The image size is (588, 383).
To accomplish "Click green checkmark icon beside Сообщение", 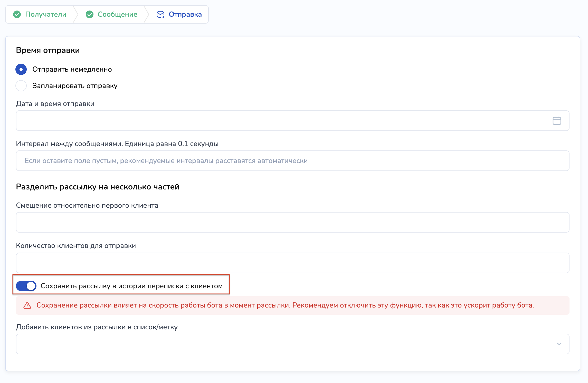I will tap(90, 14).
